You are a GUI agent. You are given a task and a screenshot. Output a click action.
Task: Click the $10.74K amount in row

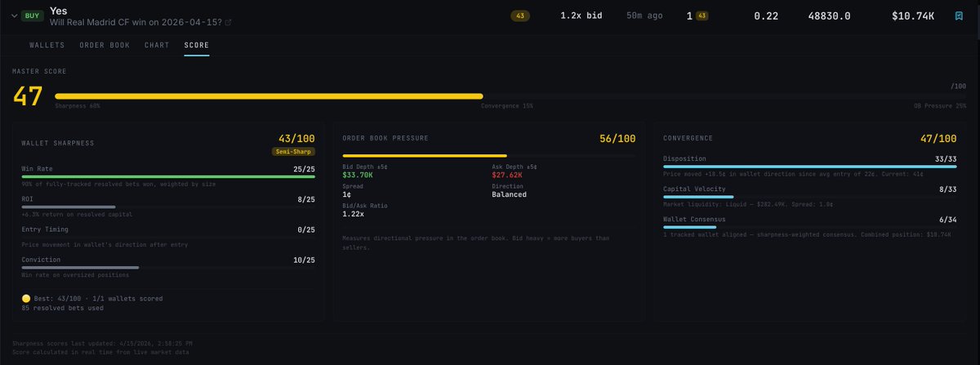tap(911, 16)
